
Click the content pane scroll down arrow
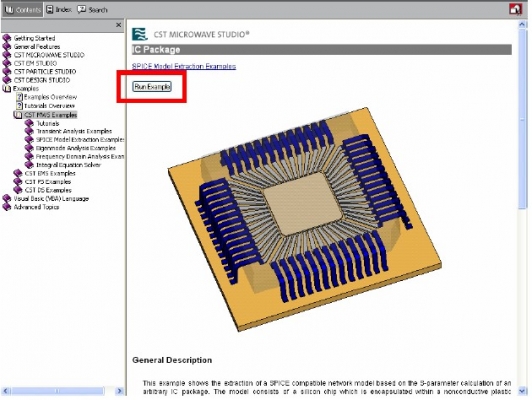[x=522, y=391]
